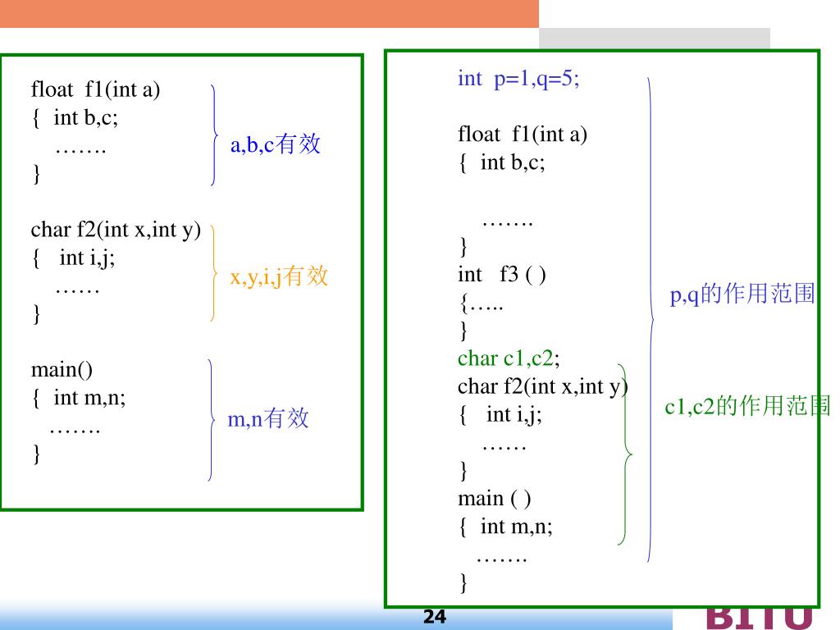Click the green label "c1,c2的作用范围"
840x630 pixels.
coord(746,406)
